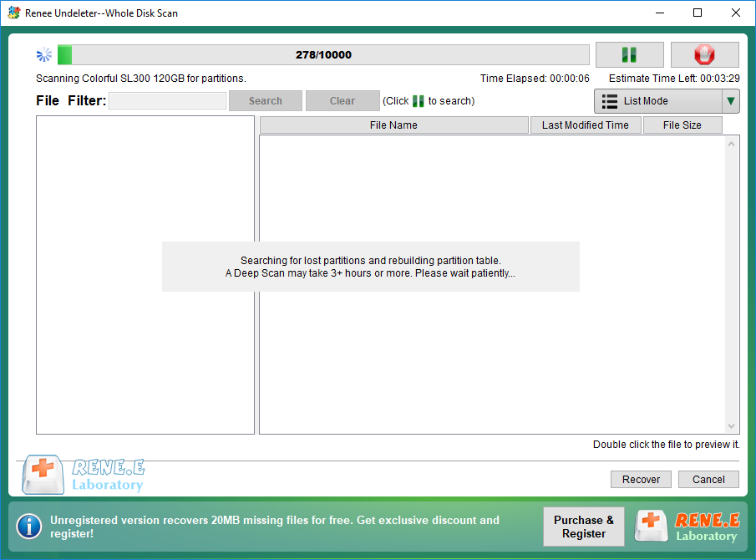
Task: Sort by Last Modified Time column header
Action: click(x=586, y=125)
